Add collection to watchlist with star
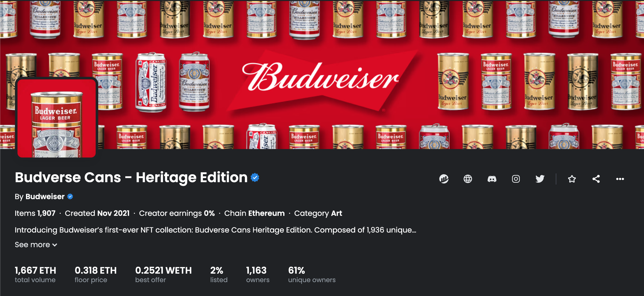Viewport: 644px width, 296px height. [x=572, y=179]
